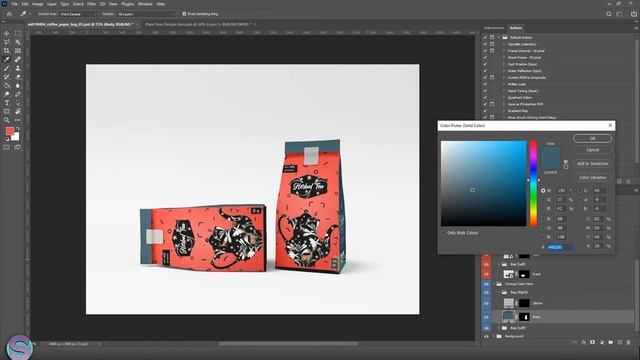Swap foreground and background colors
640x360 pixels.
[x=18, y=129]
